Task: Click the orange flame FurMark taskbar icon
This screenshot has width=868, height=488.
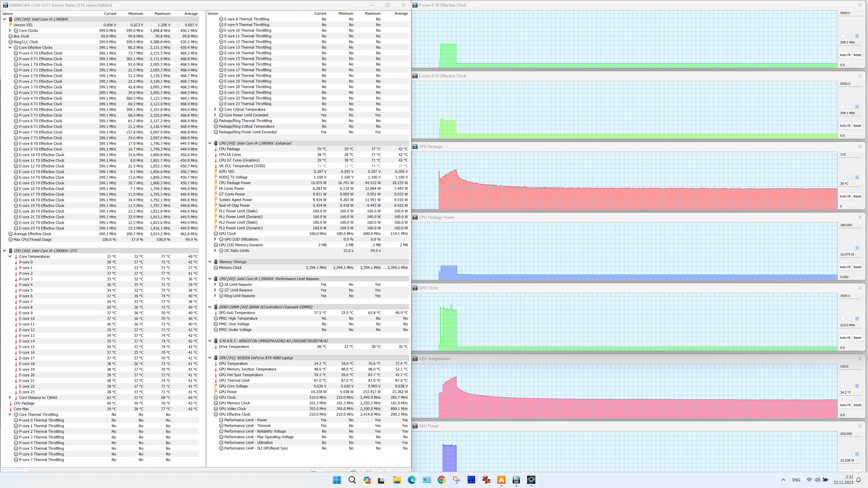Action: point(501,480)
